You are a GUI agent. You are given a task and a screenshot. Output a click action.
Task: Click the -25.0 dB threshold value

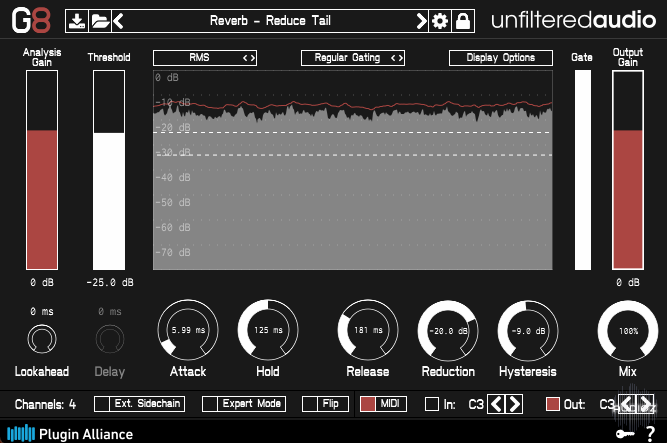[x=110, y=283]
